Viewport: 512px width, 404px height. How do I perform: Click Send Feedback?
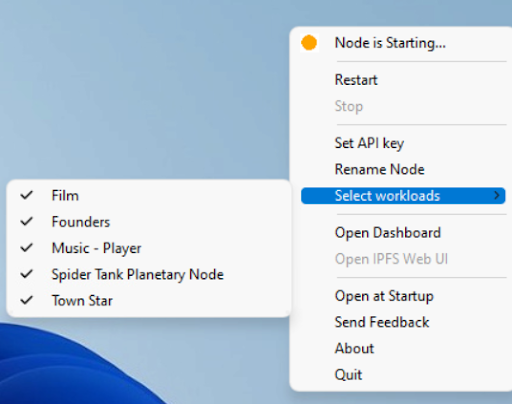(x=382, y=322)
